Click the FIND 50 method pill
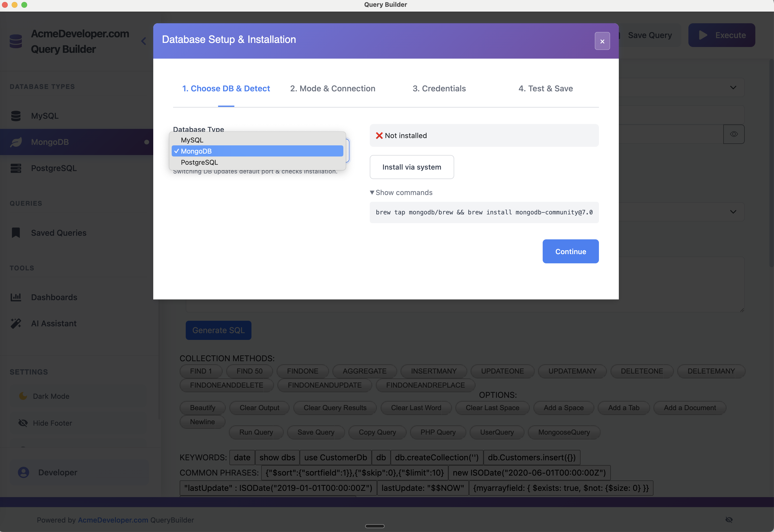The height and width of the screenshot is (532, 774). (250, 371)
